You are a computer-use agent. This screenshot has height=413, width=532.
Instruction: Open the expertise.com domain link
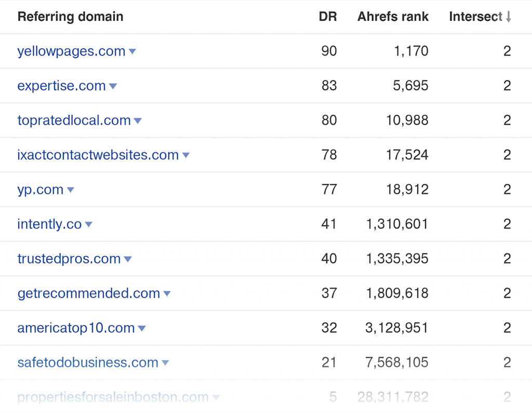[61, 86]
